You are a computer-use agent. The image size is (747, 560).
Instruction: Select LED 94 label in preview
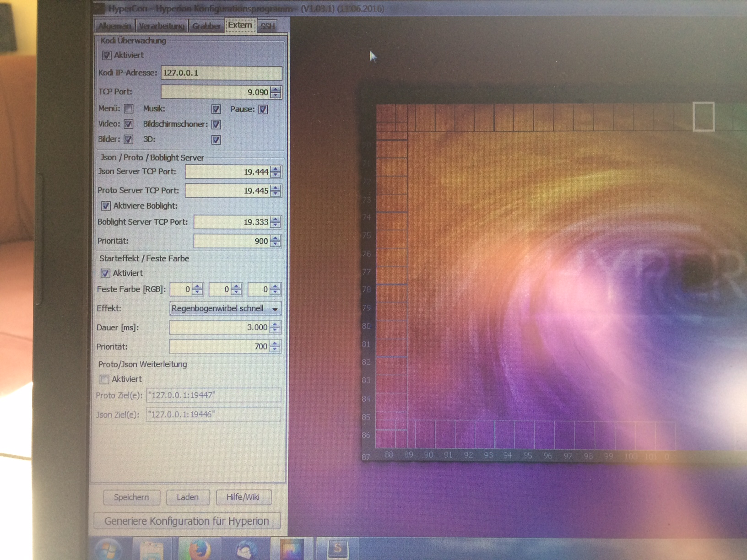507,455
